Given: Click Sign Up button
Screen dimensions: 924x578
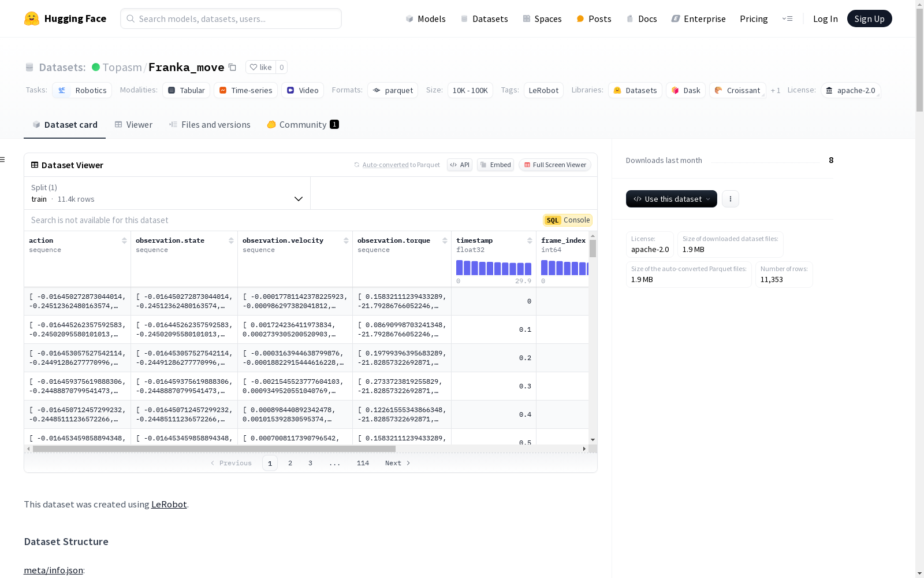Looking at the screenshot, I should click(870, 18).
